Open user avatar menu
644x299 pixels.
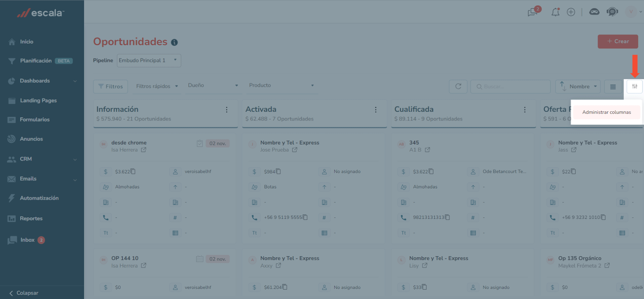631,12
